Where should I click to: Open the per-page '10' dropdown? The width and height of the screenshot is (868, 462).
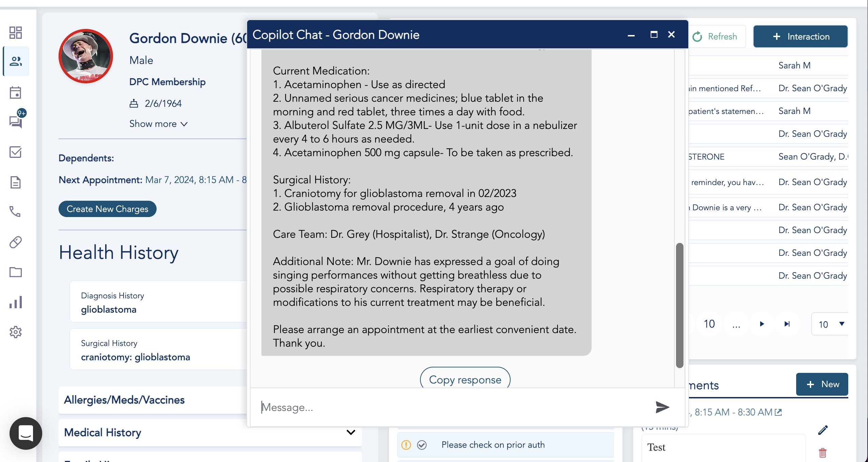pyautogui.click(x=831, y=324)
